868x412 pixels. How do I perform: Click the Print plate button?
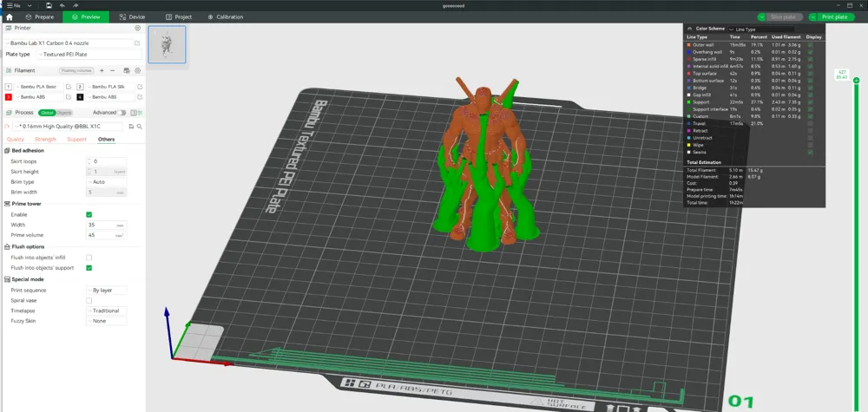point(835,17)
